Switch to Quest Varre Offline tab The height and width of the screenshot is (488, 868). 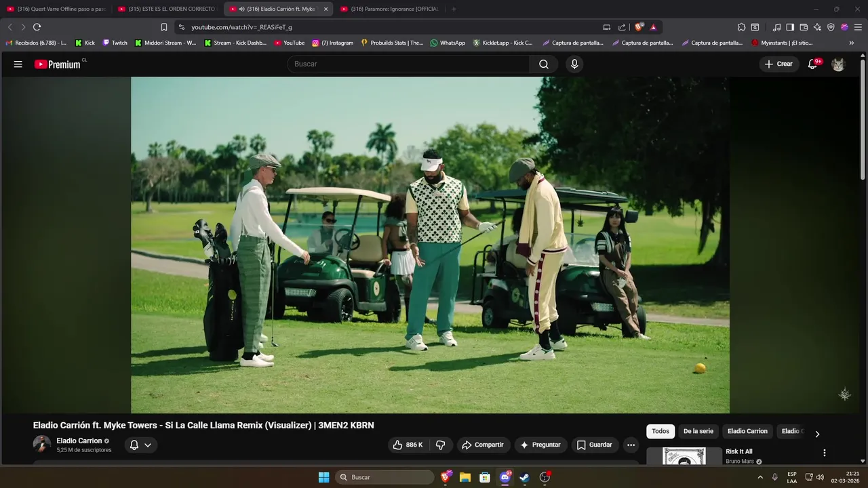56,9
